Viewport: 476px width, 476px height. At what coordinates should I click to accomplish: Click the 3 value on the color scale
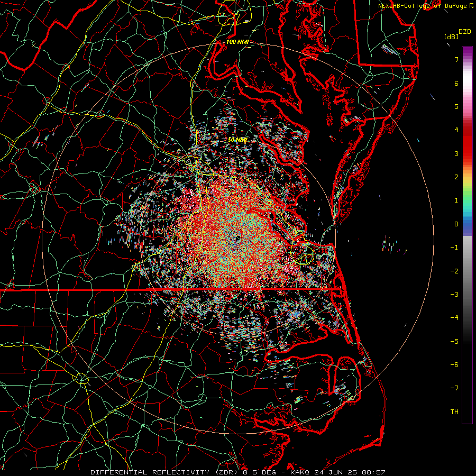456,153
